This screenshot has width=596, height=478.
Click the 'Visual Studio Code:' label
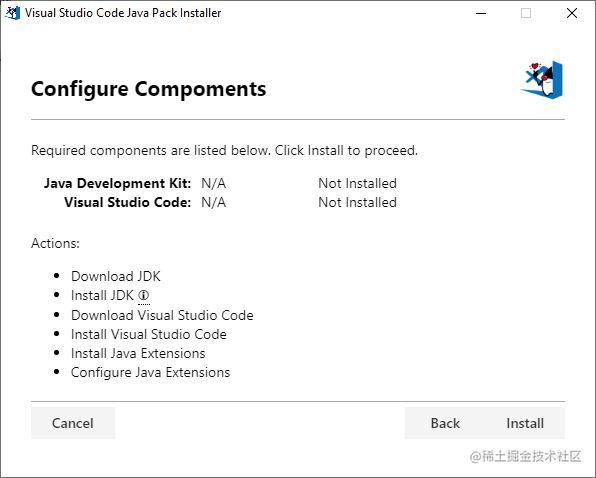(128, 202)
